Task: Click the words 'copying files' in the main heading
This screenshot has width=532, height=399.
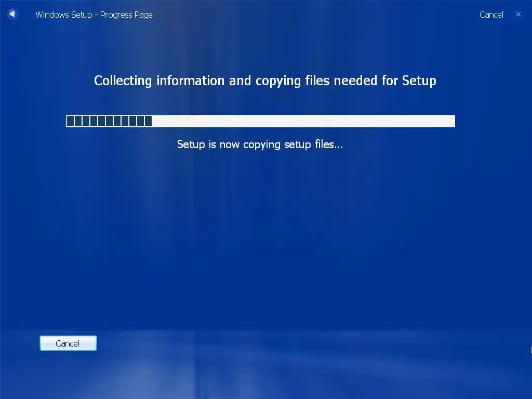Action: (x=292, y=82)
